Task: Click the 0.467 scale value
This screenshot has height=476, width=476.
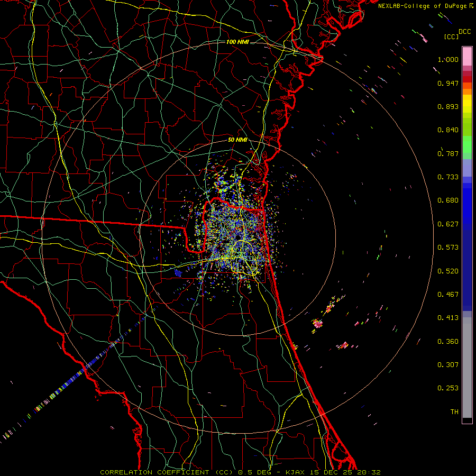Action: [448, 295]
